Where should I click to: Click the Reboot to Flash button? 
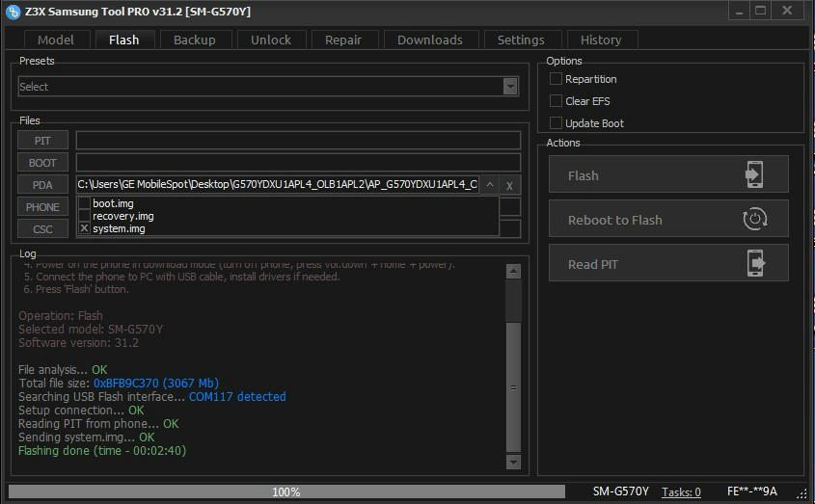coord(668,219)
